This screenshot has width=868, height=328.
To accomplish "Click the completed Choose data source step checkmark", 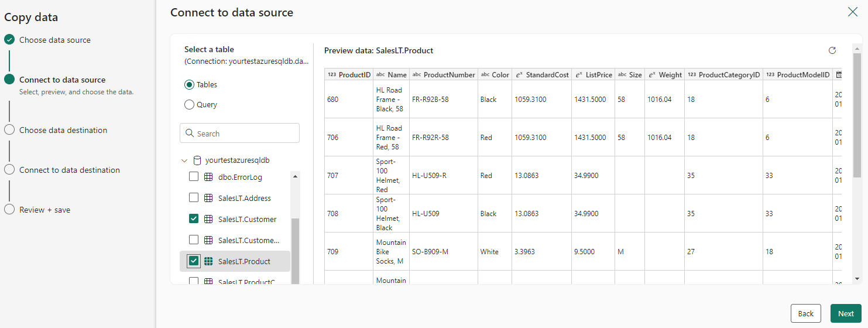I will [9, 40].
